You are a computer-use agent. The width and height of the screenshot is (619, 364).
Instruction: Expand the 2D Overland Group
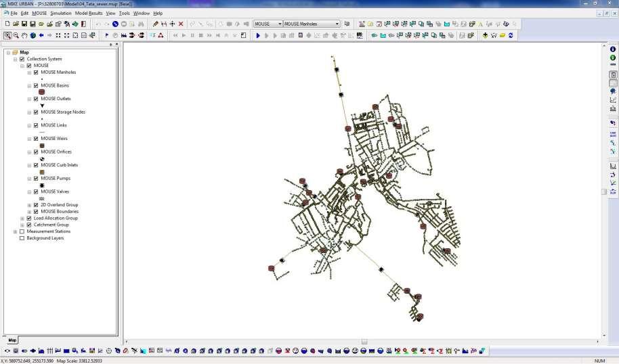pyautogui.click(x=29, y=205)
